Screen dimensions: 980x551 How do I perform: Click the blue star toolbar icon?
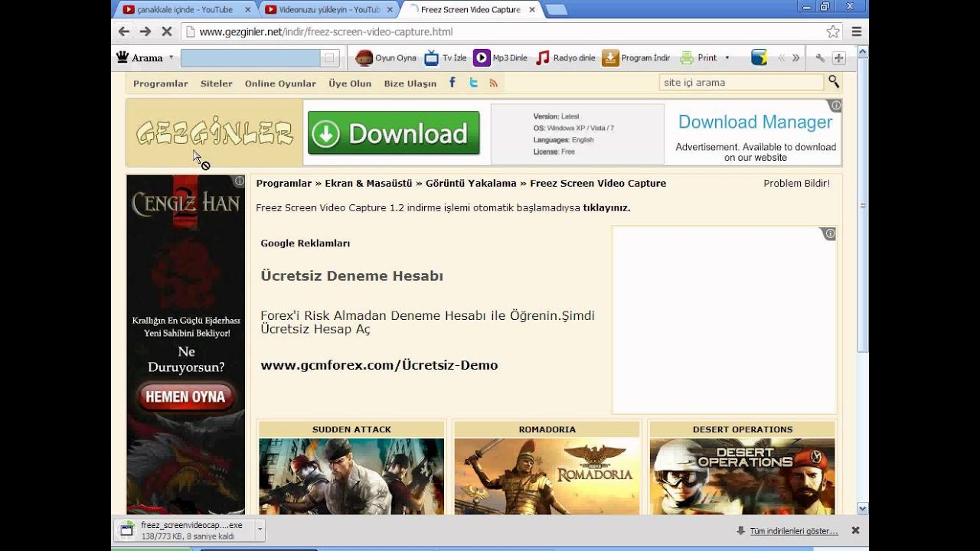click(x=759, y=57)
